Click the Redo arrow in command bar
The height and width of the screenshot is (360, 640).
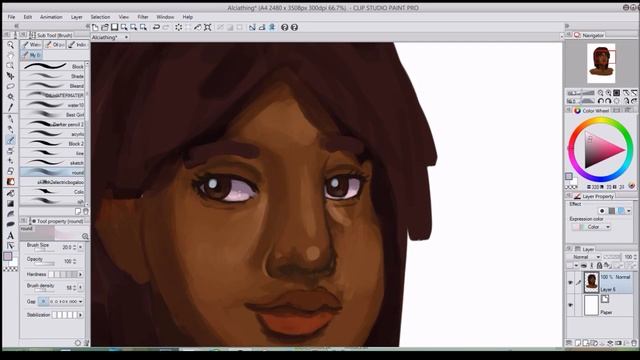166,27
